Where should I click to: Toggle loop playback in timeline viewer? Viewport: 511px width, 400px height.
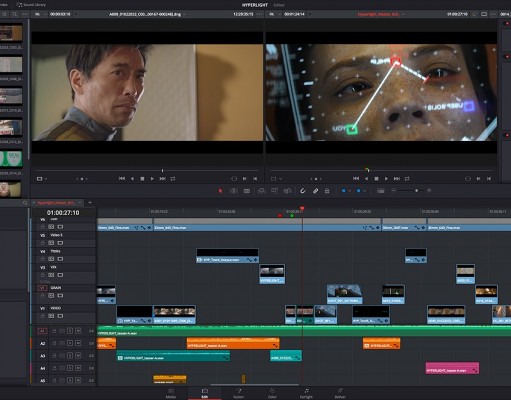click(x=407, y=179)
